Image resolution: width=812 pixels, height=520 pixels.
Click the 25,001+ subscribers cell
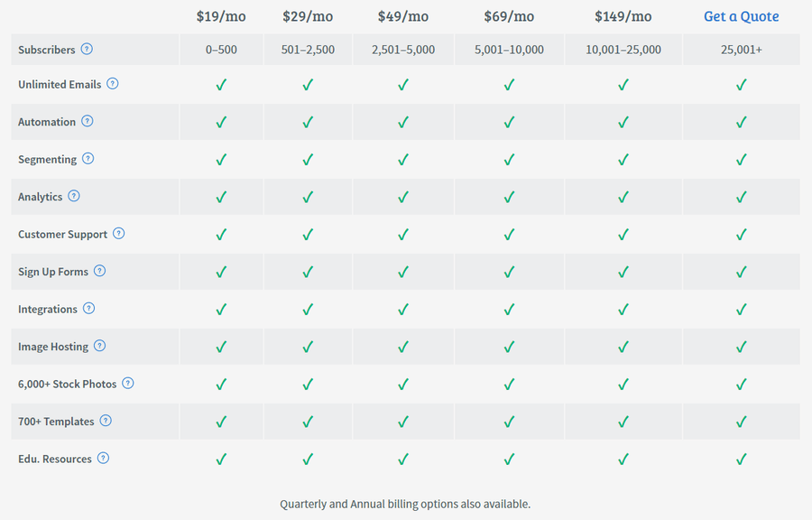coord(742,50)
